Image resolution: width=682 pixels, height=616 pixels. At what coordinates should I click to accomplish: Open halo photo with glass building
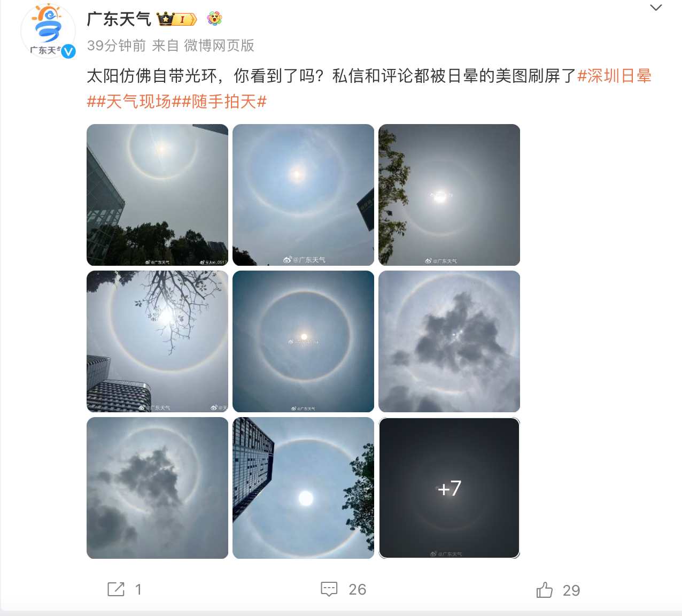[158, 195]
